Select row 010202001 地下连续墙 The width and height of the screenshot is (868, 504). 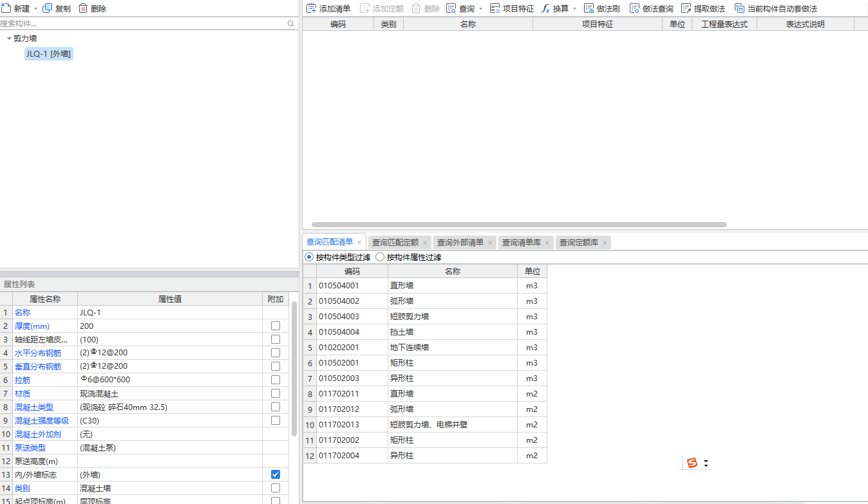click(x=425, y=347)
